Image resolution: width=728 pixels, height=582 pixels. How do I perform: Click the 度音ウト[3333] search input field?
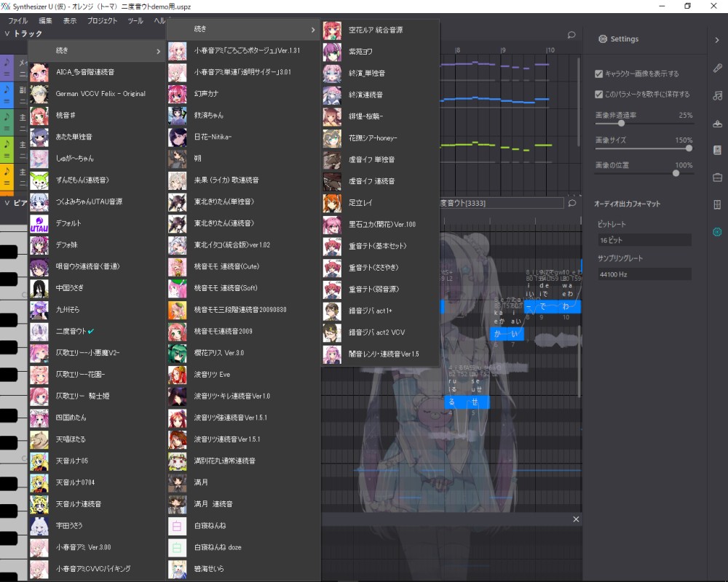point(510,203)
